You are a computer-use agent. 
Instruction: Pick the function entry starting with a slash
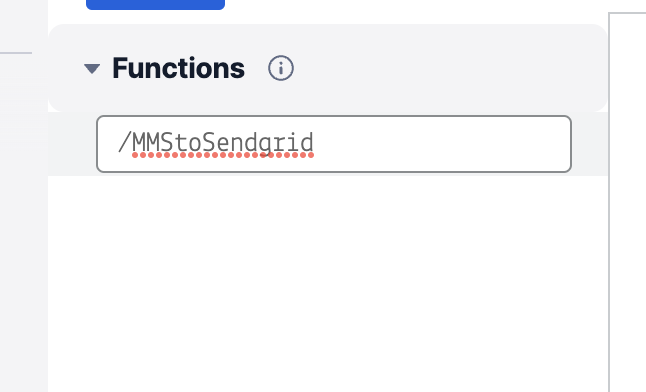pyautogui.click(x=334, y=144)
